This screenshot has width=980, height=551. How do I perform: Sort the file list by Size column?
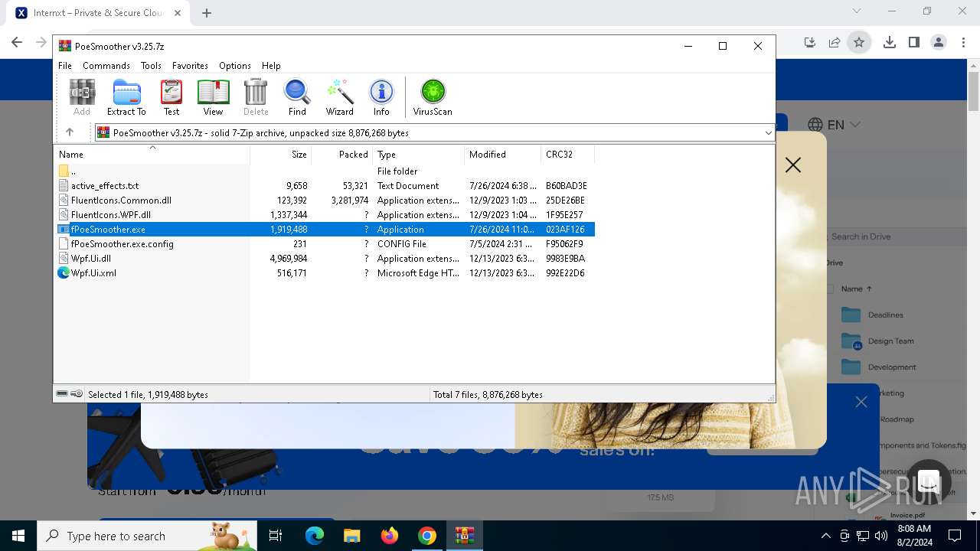[280, 155]
